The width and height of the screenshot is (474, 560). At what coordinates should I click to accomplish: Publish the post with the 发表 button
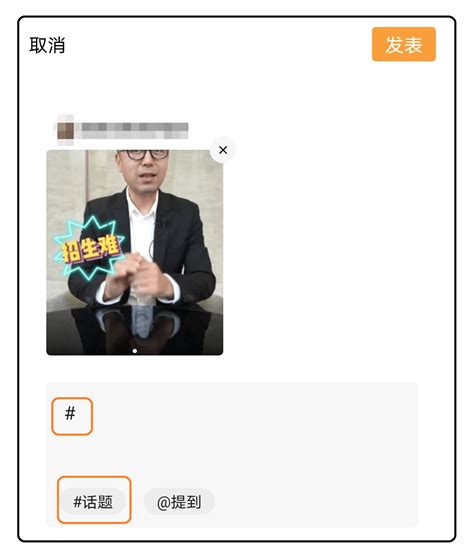pyautogui.click(x=404, y=44)
